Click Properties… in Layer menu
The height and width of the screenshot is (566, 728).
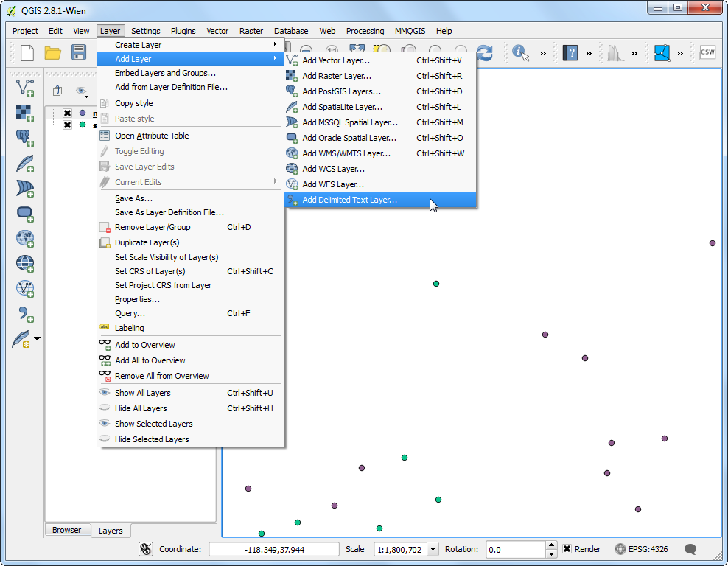191,299
